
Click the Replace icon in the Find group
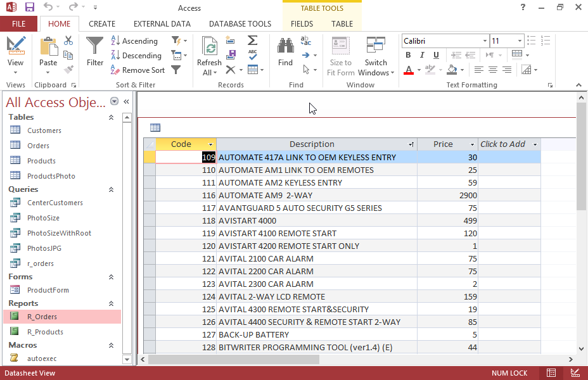305,41
